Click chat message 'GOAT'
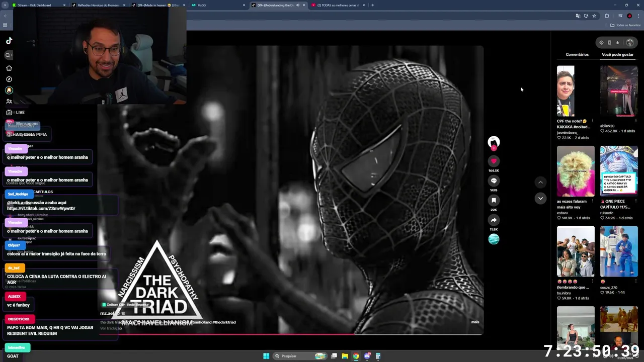 coord(13,356)
